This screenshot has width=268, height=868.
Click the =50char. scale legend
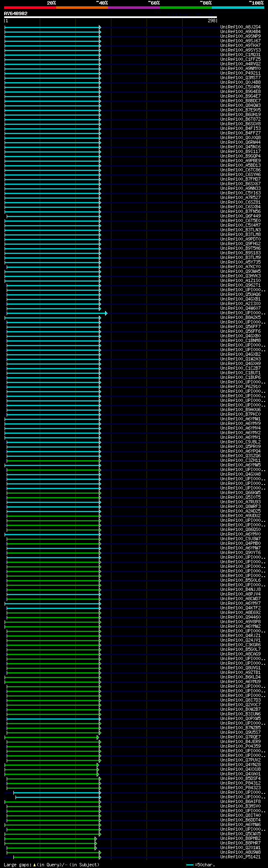(201, 865)
